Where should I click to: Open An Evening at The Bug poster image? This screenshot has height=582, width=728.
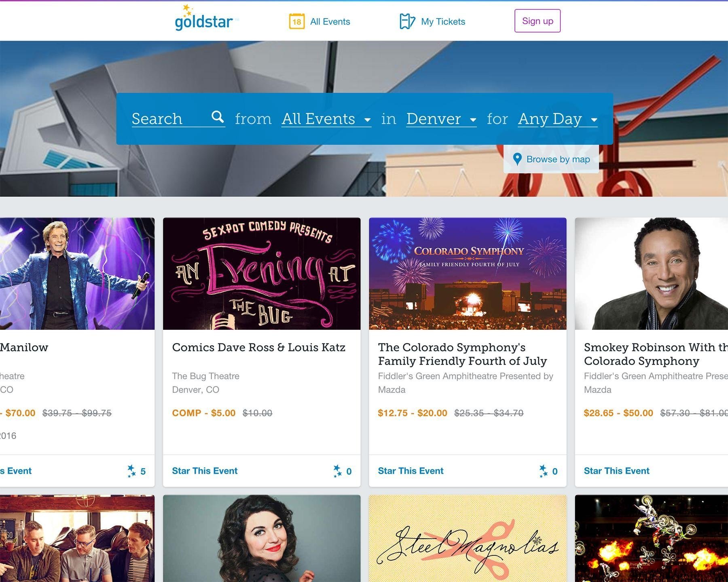[x=262, y=274]
